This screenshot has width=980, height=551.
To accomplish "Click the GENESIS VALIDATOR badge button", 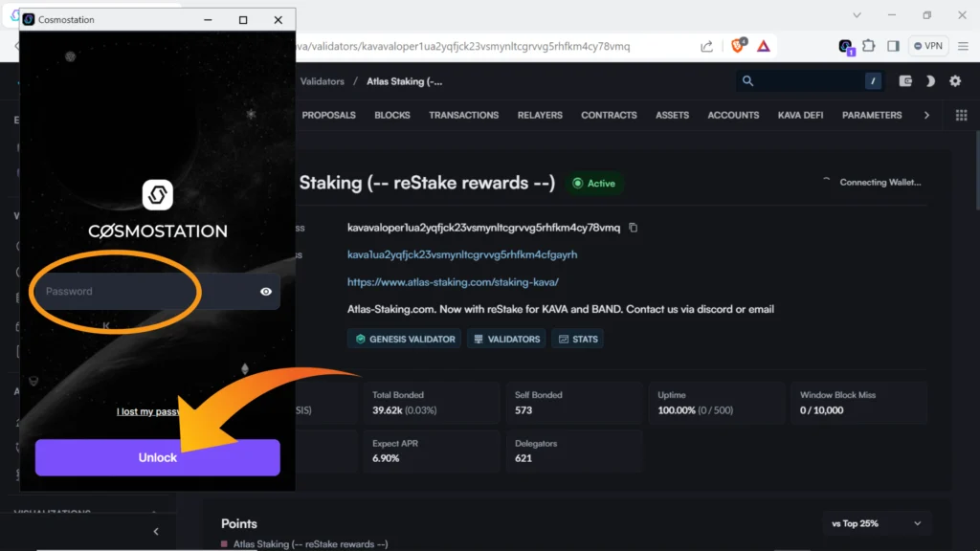I will 404,339.
